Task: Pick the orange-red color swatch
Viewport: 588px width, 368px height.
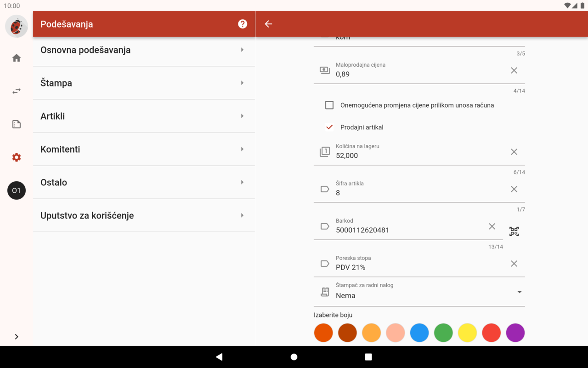Action: click(323, 333)
